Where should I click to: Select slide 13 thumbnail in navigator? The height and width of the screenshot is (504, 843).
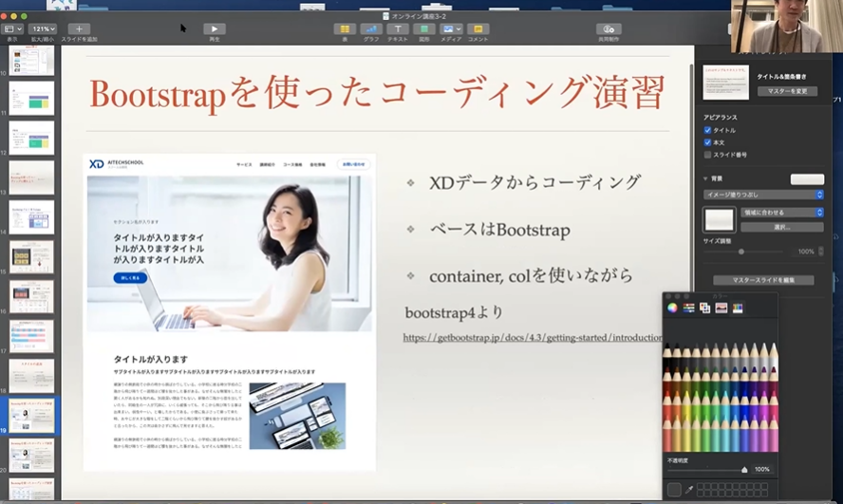[31, 177]
